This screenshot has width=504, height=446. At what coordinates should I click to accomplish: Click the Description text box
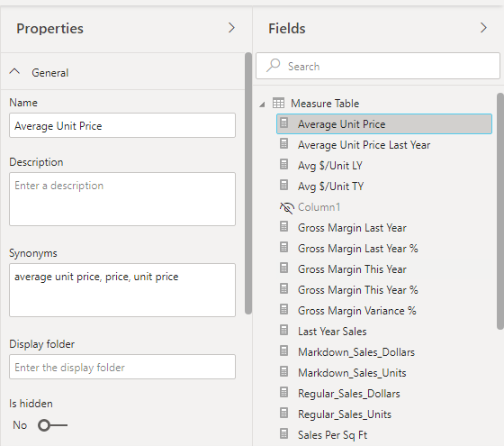122,199
